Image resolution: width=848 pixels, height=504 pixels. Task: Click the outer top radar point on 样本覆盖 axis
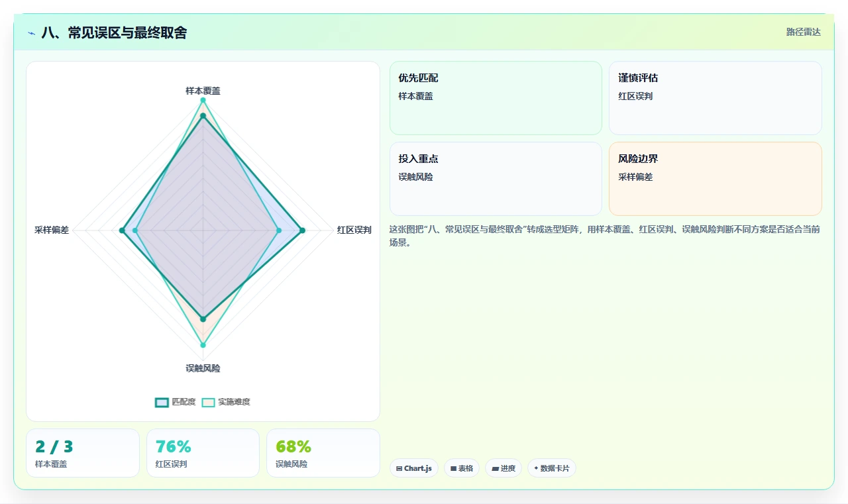[x=203, y=100]
